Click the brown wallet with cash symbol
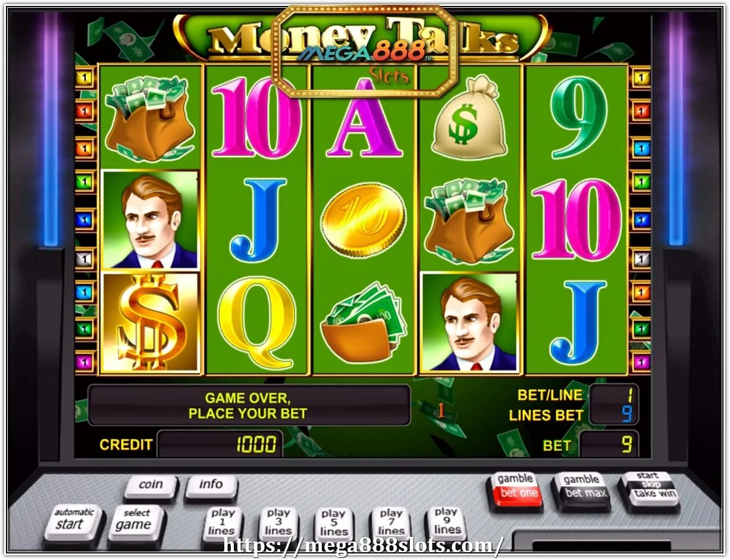Viewport: 730px width, 560px height. (x=363, y=323)
